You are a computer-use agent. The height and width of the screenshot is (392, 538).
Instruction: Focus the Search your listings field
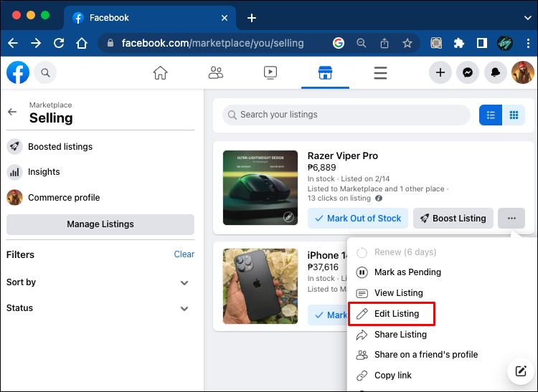tap(346, 115)
